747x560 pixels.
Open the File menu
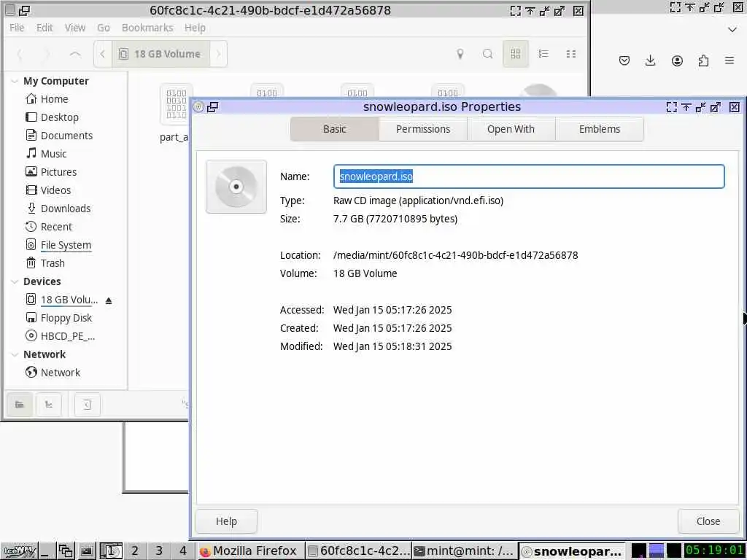tap(17, 28)
